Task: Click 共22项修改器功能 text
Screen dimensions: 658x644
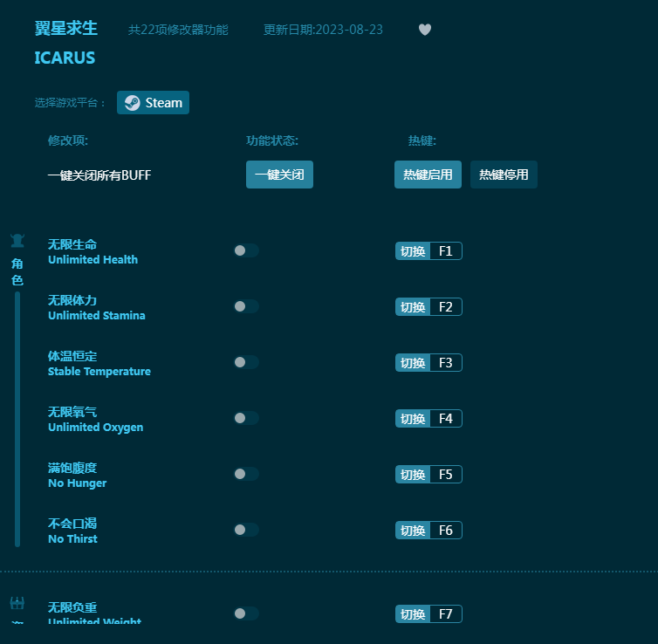Action: [178, 30]
